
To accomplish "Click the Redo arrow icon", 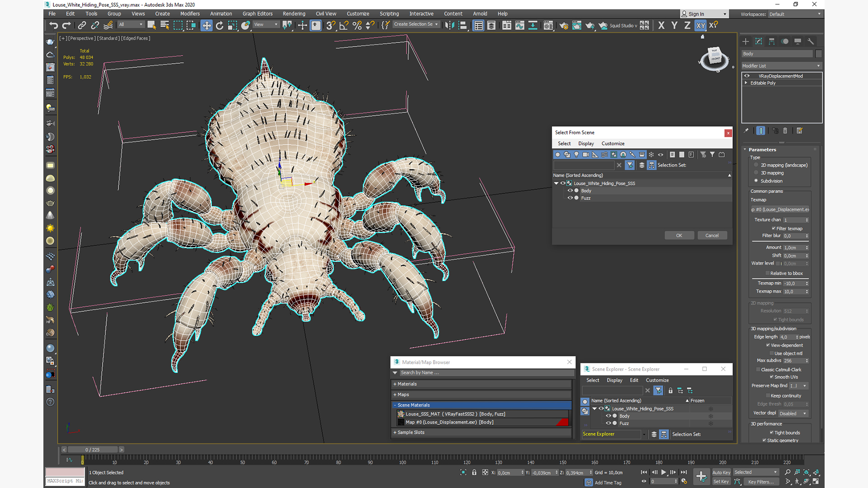I will [66, 25].
